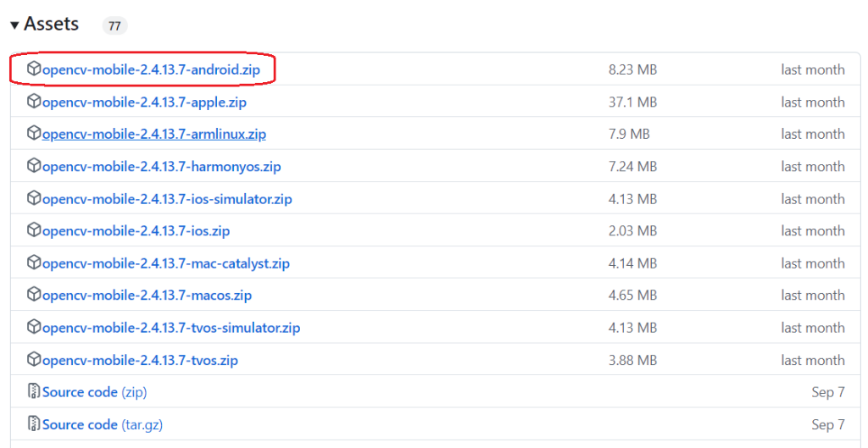Get the opencv-mobile-2.4.13.7-ios.zip file
Viewport: 868px width, 448px height.
click(136, 231)
